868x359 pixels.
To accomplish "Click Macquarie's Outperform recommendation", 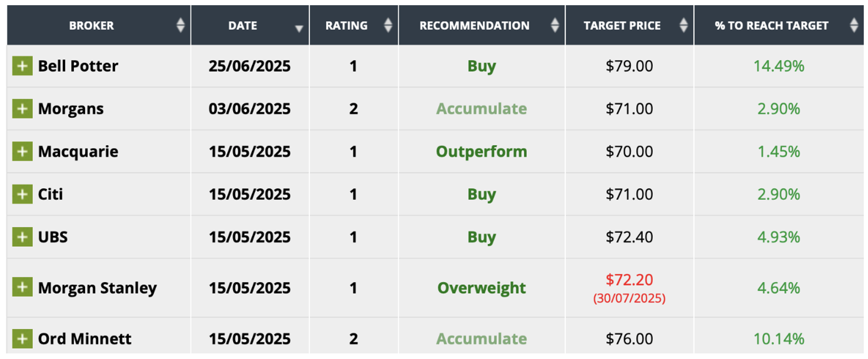I will [482, 152].
